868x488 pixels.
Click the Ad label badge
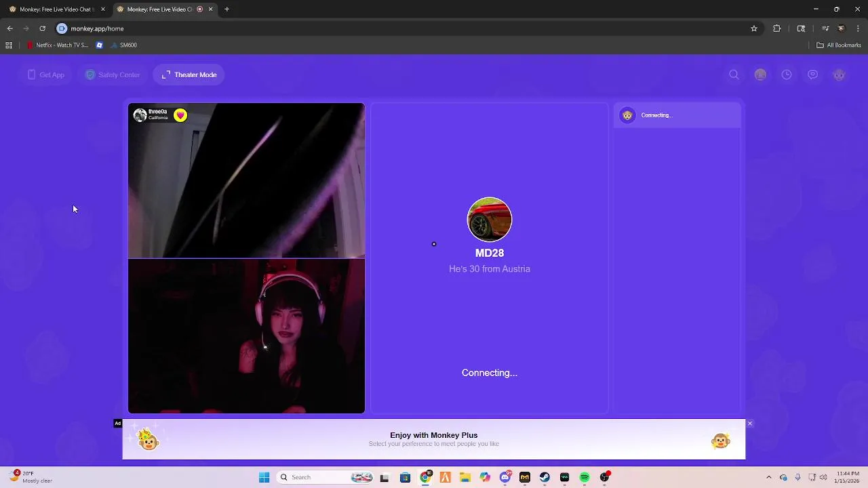(x=117, y=424)
